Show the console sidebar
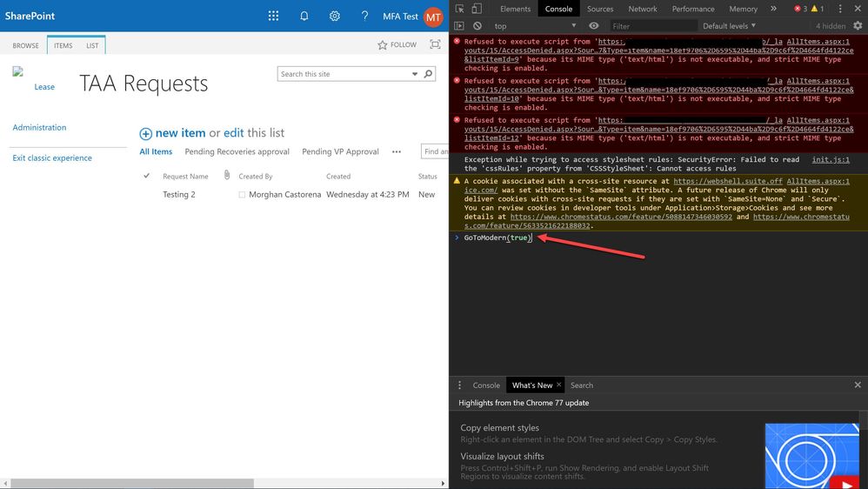This screenshot has width=868, height=489. click(x=459, y=26)
